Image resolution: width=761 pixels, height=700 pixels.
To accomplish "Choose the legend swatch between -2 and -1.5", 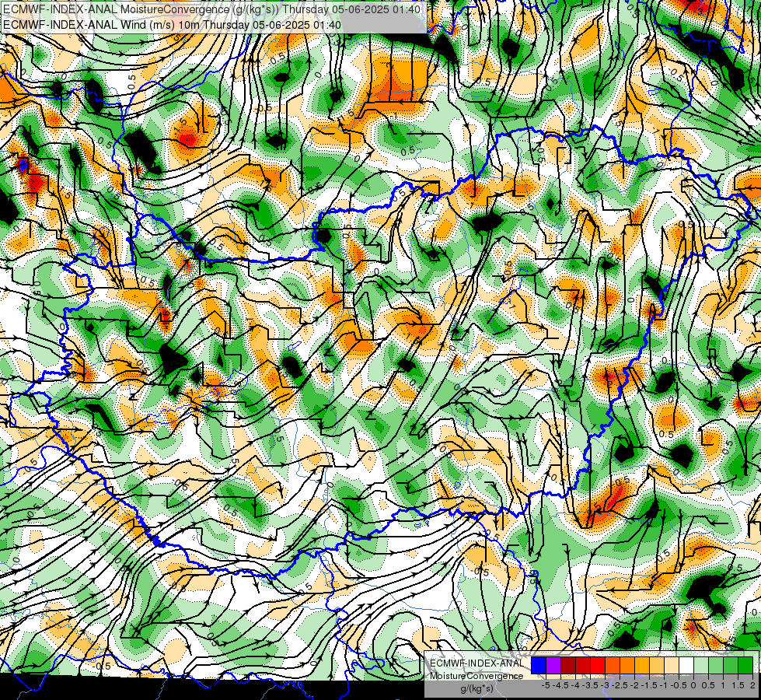I will coord(642,665).
